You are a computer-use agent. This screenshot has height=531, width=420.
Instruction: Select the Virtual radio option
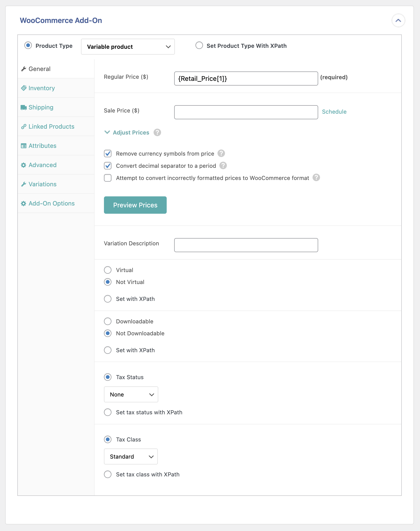(108, 270)
